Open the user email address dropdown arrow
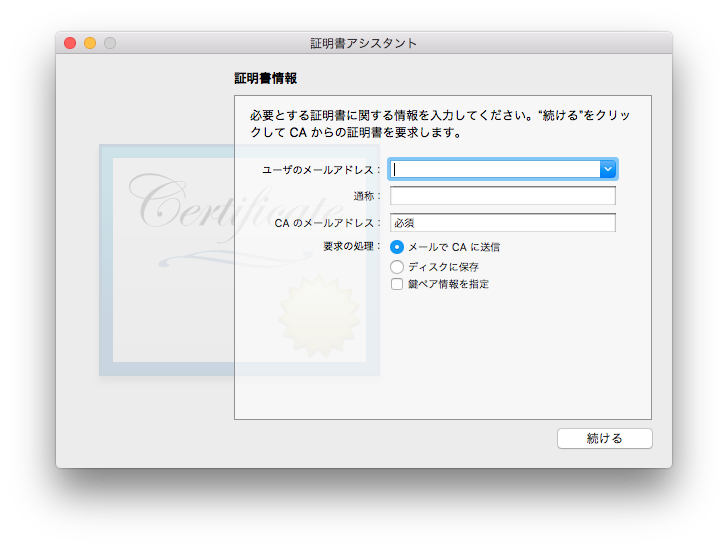 point(607,170)
